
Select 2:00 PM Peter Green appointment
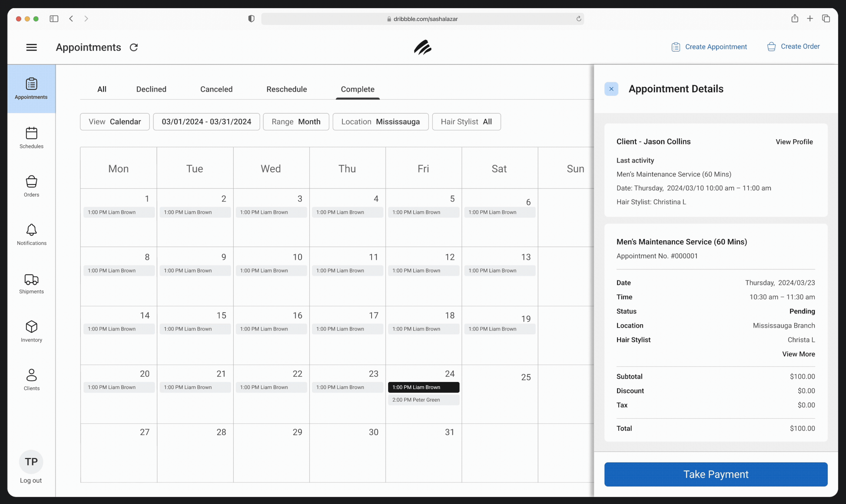coord(423,400)
